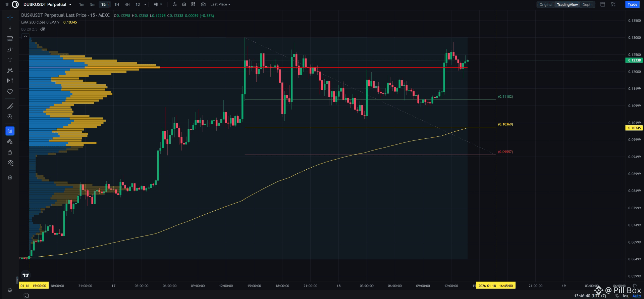Select the 1m timeframe
Image resolution: width=644 pixels, height=299 pixels.
[82, 4]
